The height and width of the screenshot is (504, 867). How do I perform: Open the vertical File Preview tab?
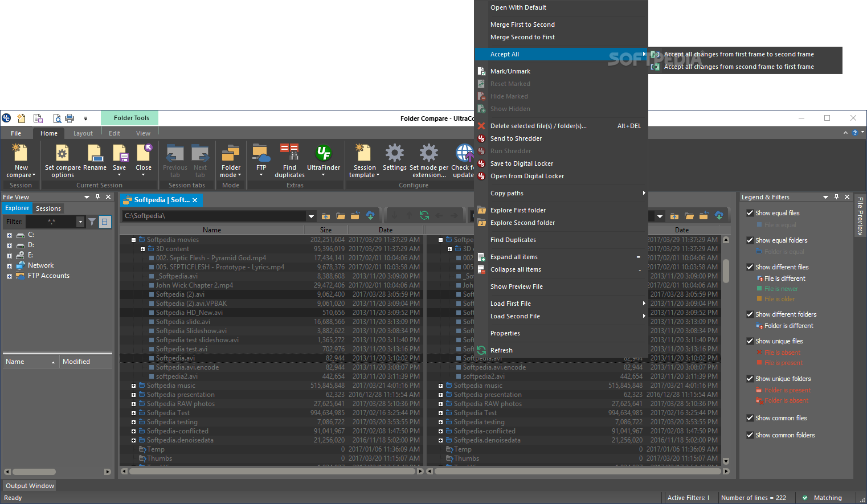click(860, 216)
